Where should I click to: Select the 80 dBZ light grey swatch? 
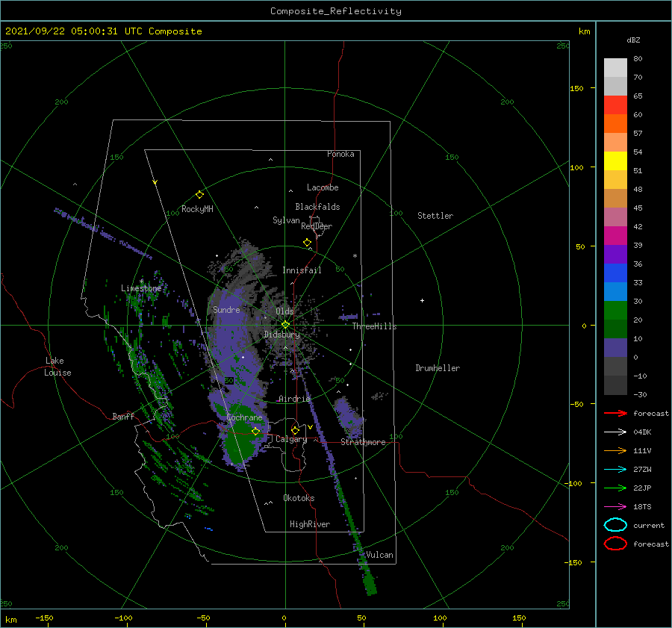point(615,68)
